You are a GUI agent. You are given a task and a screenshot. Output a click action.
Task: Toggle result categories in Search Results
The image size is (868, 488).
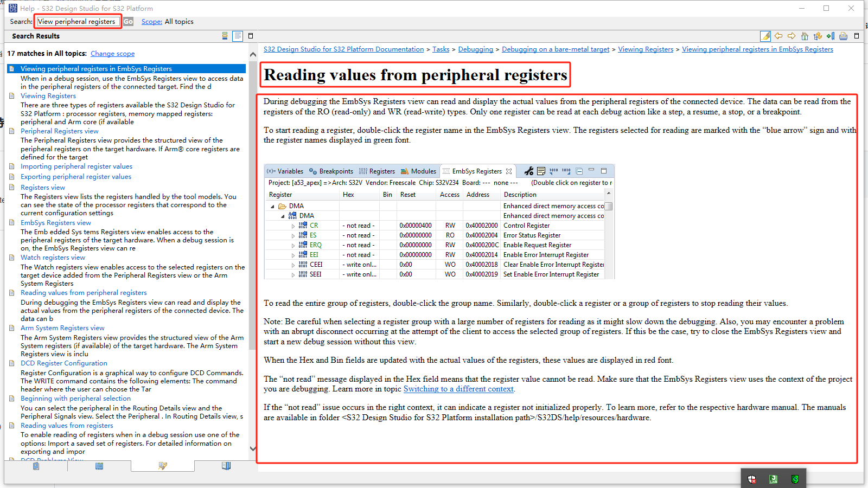click(x=225, y=36)
